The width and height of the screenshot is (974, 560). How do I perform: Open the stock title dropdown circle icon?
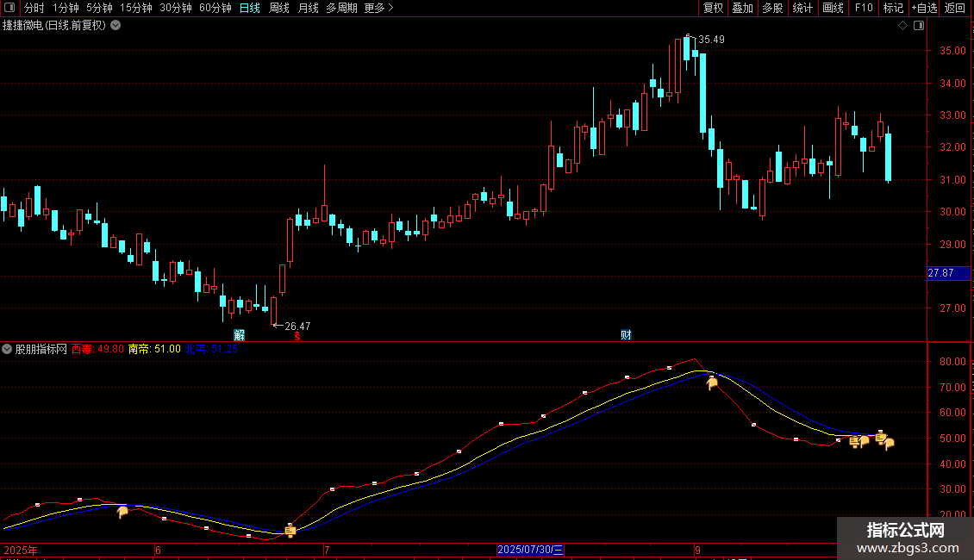point(116,26)
